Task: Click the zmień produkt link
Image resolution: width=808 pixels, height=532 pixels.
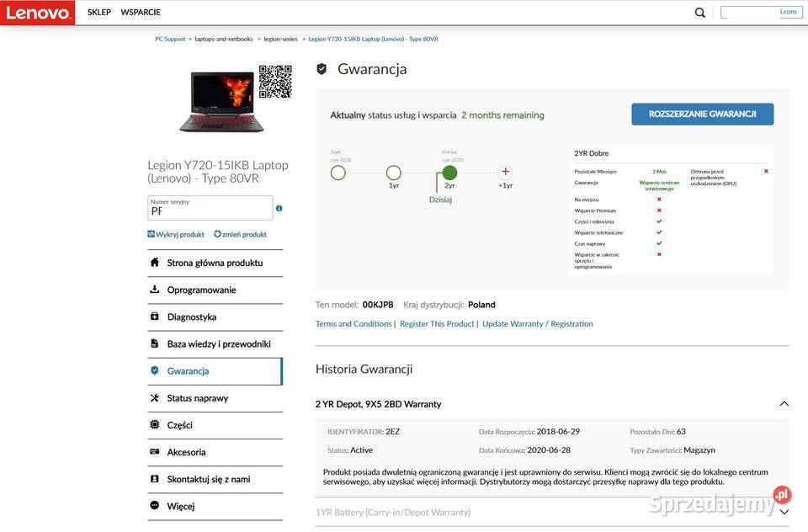Action: click(x=244, y=235)
